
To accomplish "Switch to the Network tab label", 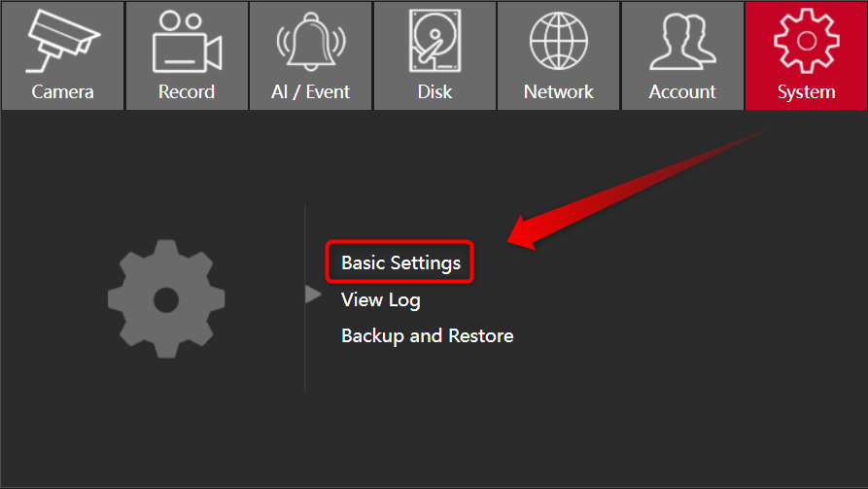I will point(559,92).
